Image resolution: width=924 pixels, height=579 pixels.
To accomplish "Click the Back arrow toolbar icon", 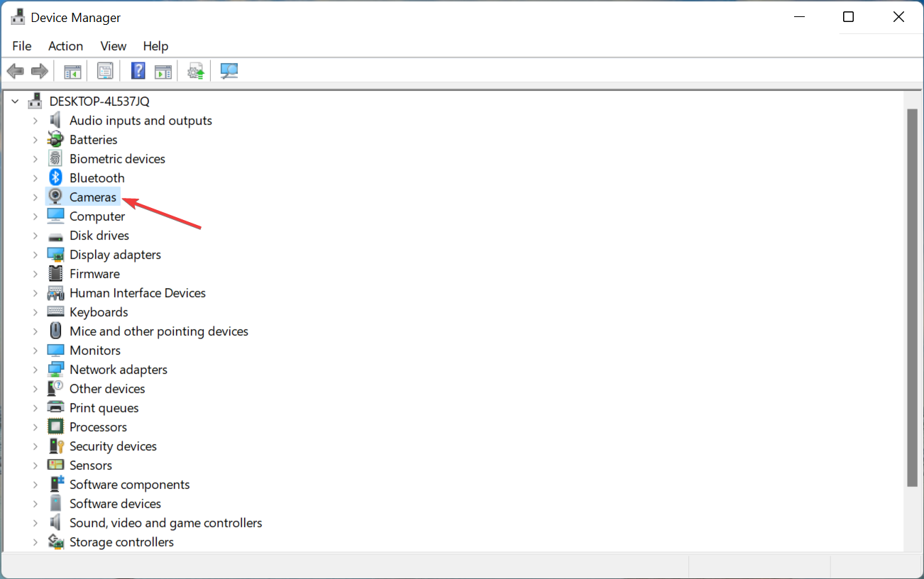I will (x=16, y=71).
